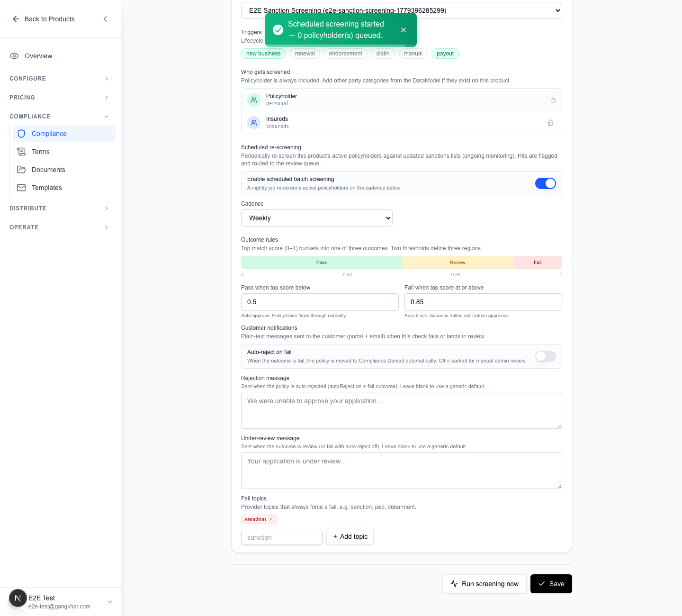Expand the PRICING section
682x616 pixels.
pyautogui.click(x=60, y=98)
